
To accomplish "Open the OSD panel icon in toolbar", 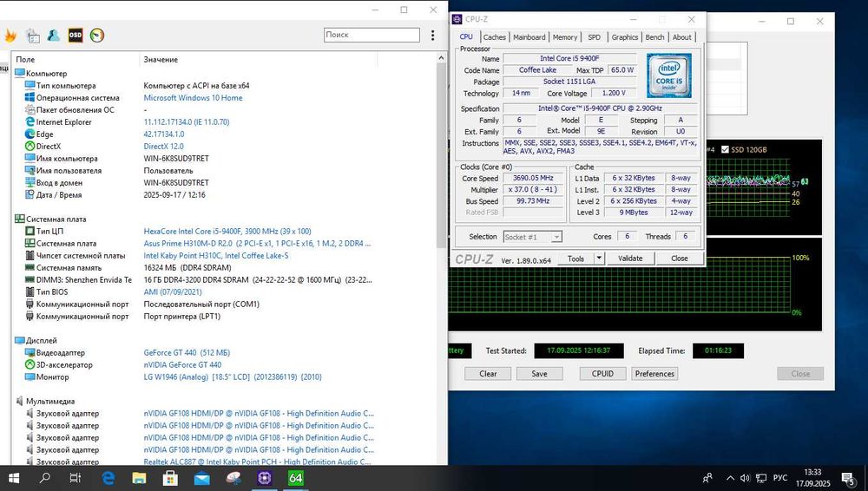I will pyautogui.click(x=76, y=36).
